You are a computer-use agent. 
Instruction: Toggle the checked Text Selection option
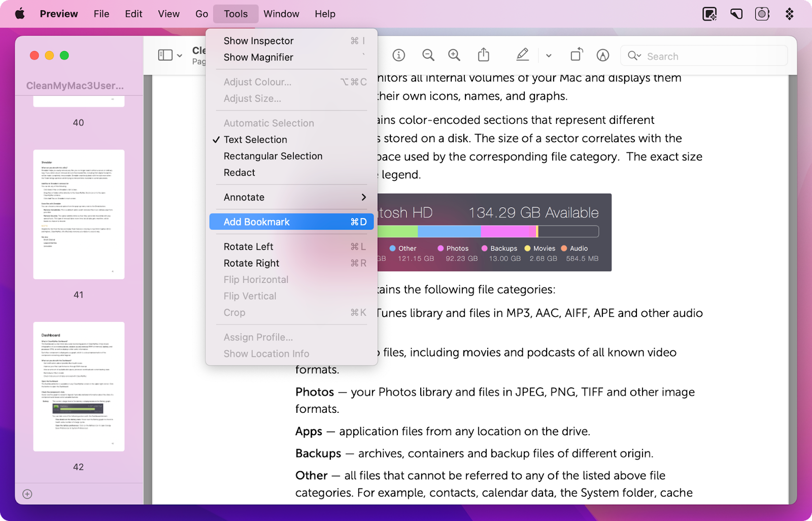pos(292,140)
